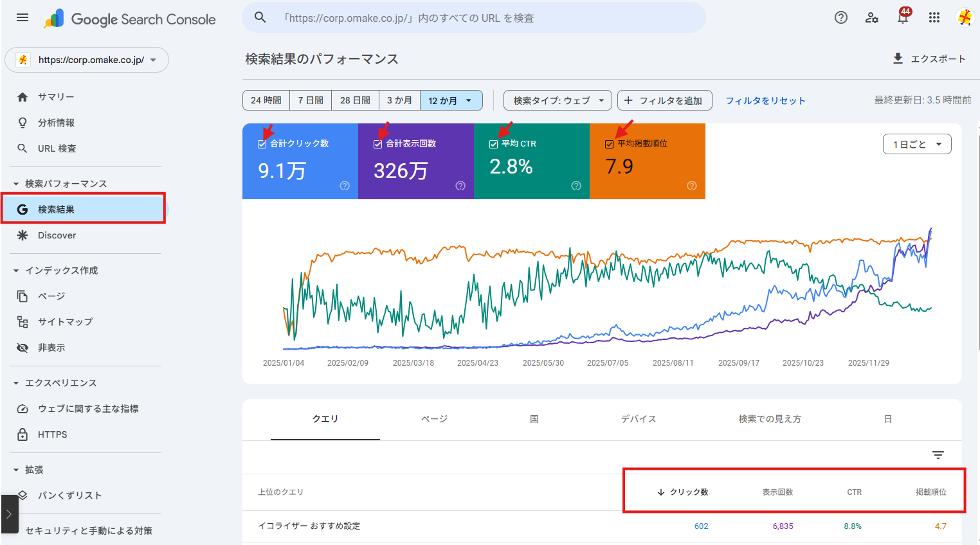Click フィルタをリセット link

pyautogui.click(x=765, y=100)
